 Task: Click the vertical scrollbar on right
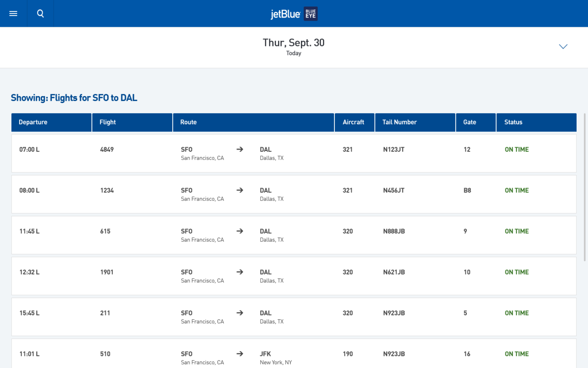click(585, 188)
